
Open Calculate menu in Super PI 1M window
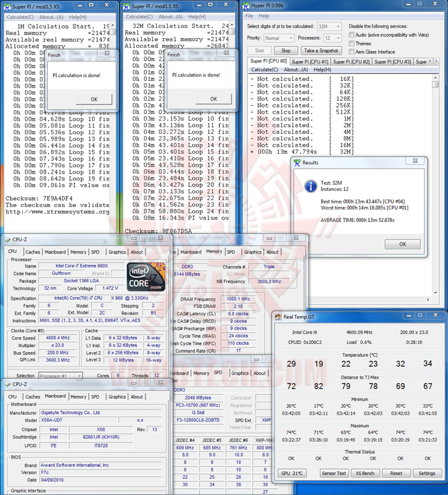coord(20,17)
